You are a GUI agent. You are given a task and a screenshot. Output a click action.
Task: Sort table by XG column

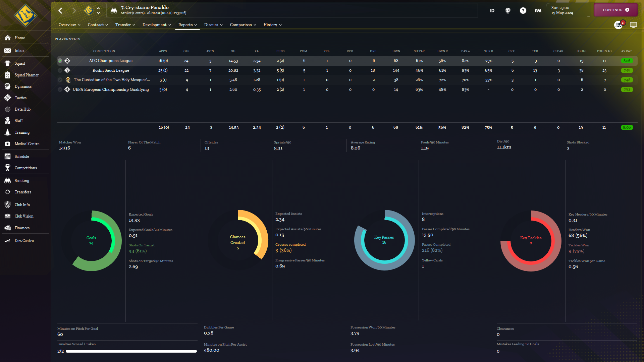click(233, 51)
